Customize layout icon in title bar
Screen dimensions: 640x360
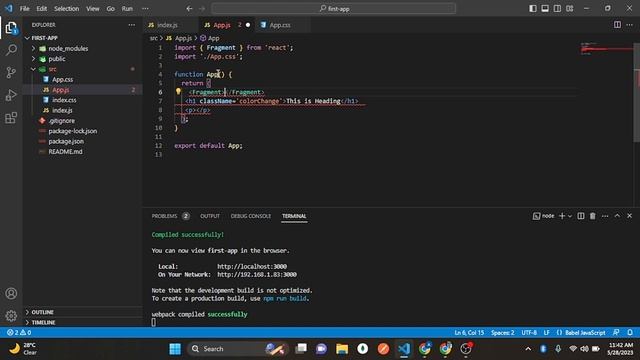click(x=570, y=9)
